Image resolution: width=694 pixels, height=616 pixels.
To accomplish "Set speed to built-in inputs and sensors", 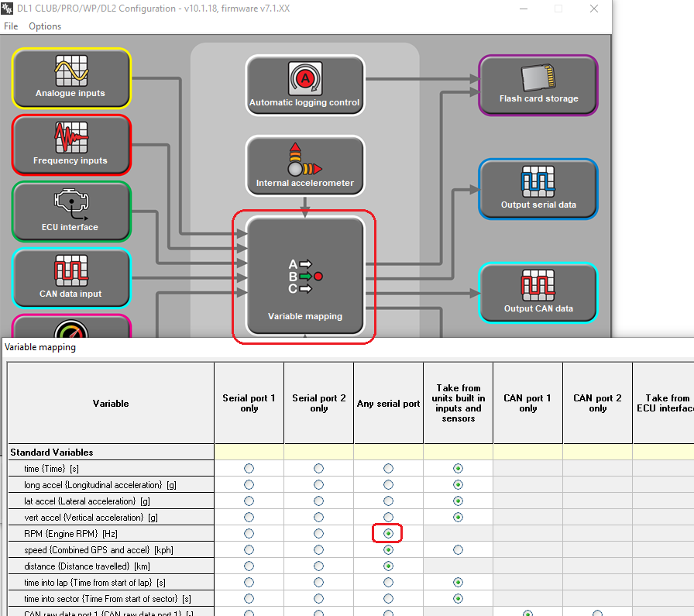I will (x=458, y=549).
